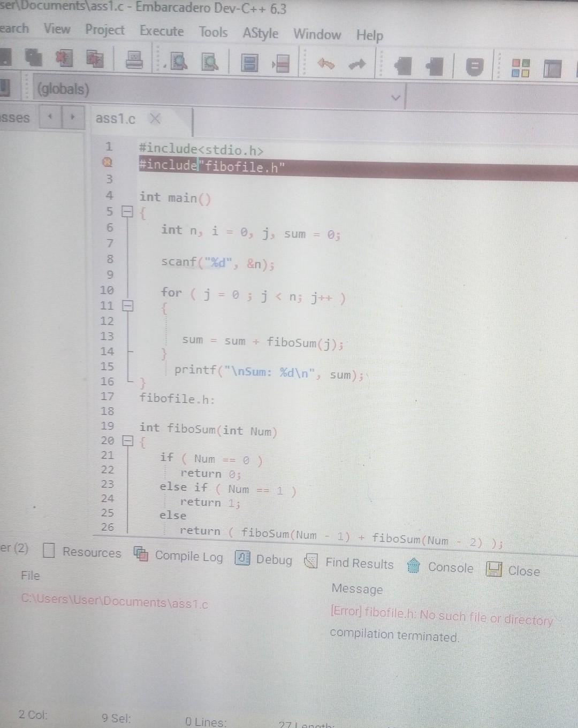Click the Console tab icon
The width and height of the screenshot is (578, 728).
point(414,565)
